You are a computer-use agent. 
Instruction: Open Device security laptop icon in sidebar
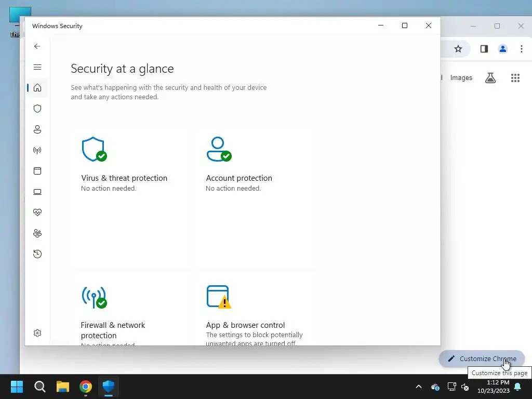pyautogui.click(x=37, y=192)
